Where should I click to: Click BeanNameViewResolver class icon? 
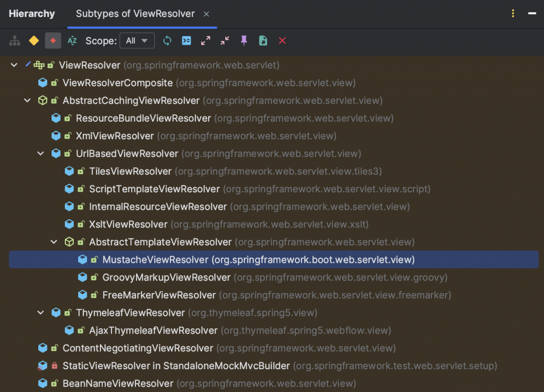pos(42,384)
